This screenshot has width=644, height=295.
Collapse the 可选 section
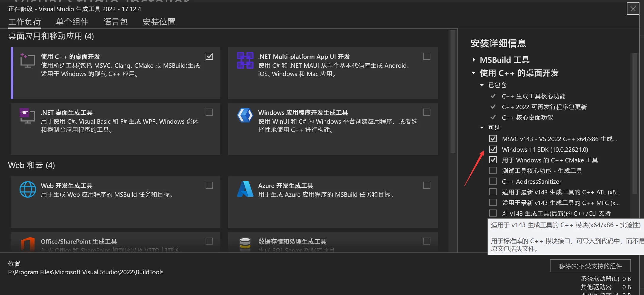482,128
